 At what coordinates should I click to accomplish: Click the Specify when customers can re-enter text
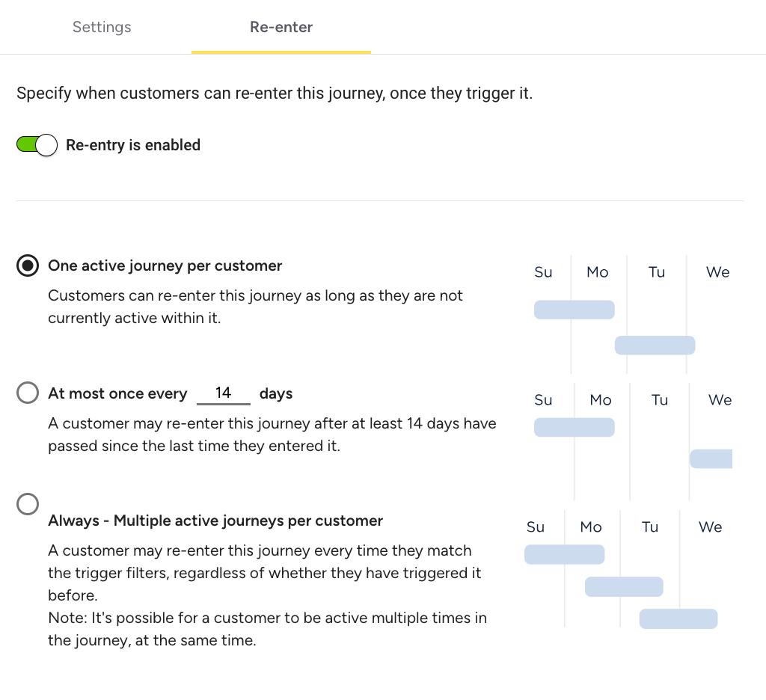point(275,93)
